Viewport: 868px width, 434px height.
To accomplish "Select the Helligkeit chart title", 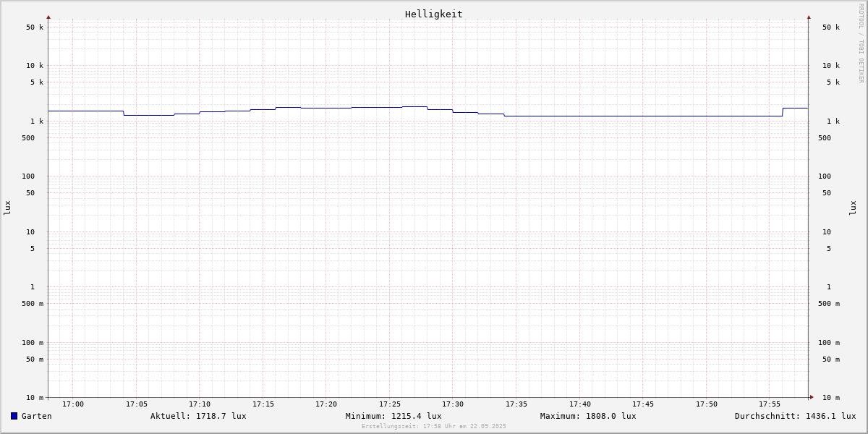I will click(433, 14).
